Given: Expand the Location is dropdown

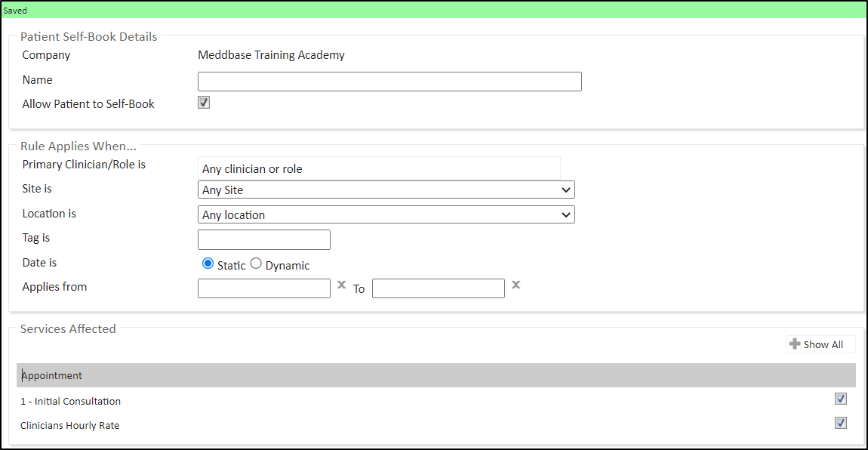Looking at the screenshot, I should point(386,214).
